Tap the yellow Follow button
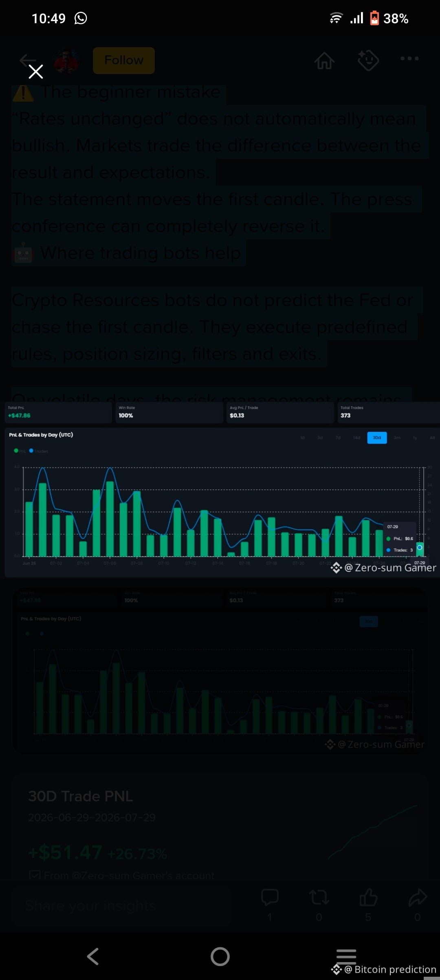440x980 pixels. point(124,60)
